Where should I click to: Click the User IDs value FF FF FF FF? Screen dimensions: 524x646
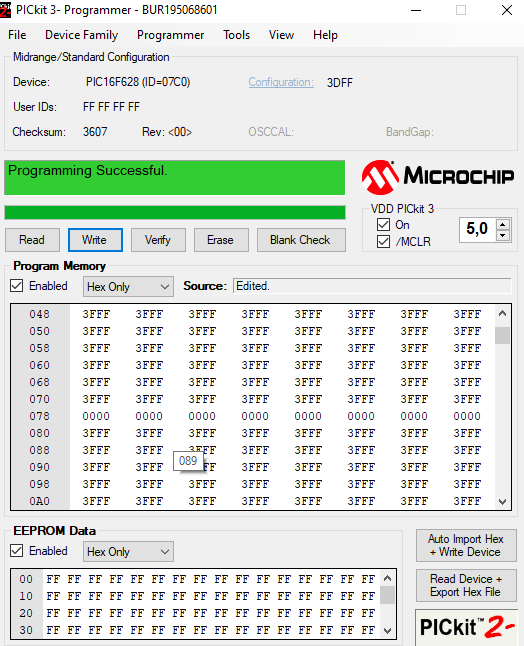pyautogui.click(x=111, y=107)
